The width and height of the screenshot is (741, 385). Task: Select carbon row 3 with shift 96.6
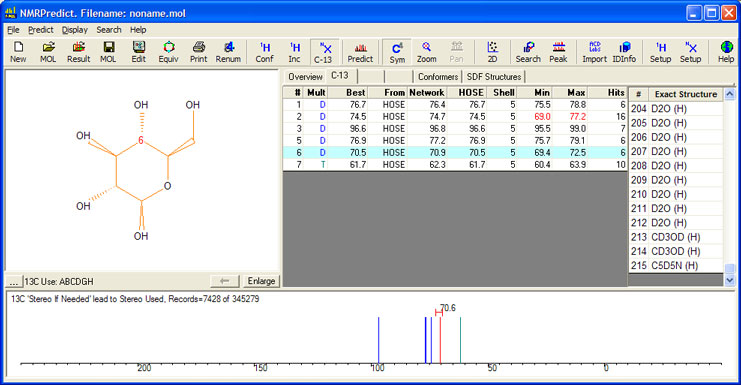point(455,128)
